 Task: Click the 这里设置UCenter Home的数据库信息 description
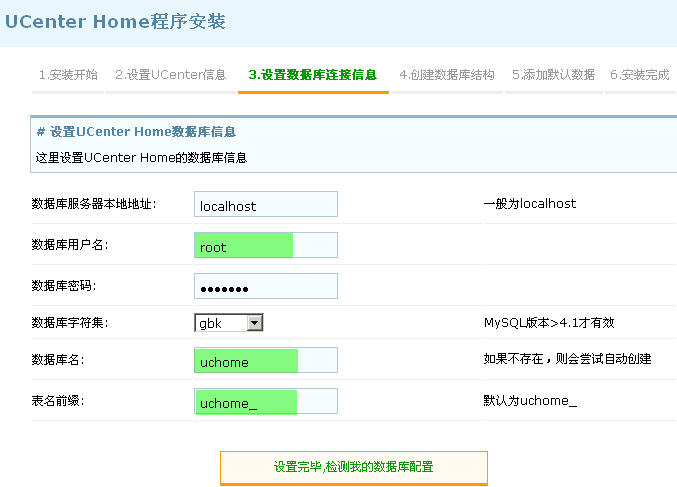click(x=141, y=158)
